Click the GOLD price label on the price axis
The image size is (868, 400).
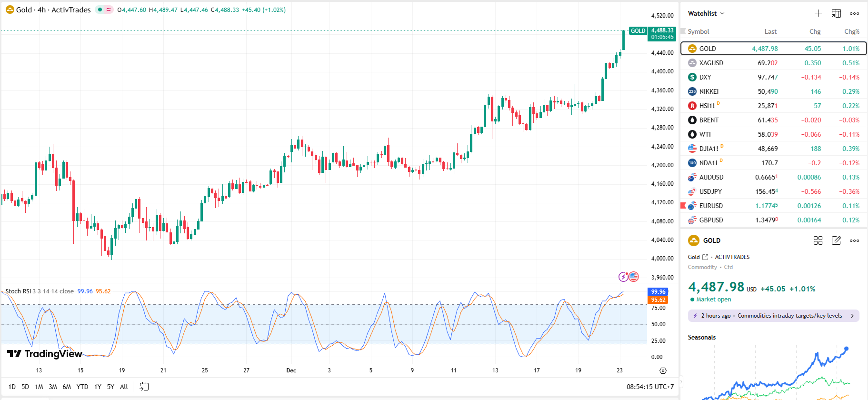pyautogui.click(x=638, y=31)
